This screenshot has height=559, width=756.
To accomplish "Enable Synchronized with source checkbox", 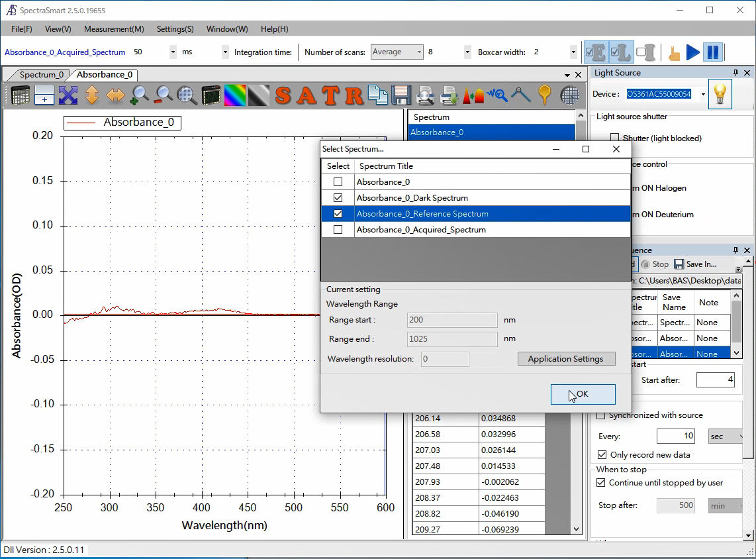I will [x=601, y=415].
